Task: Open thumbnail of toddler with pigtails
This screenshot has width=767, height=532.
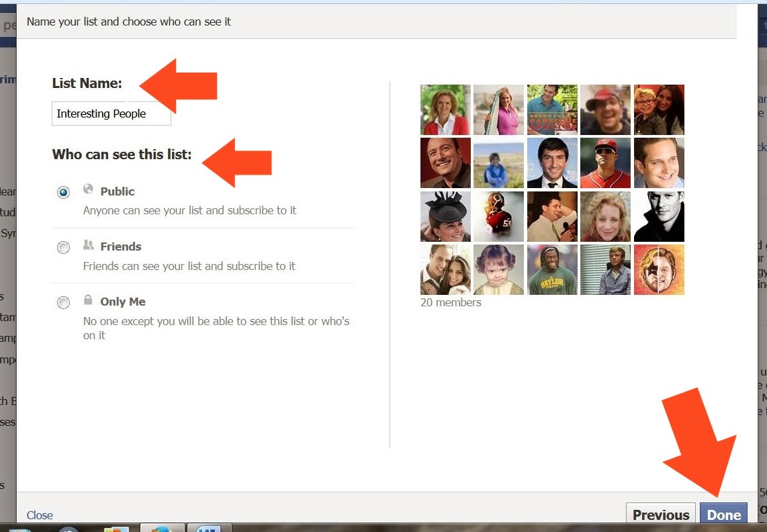Action: click(x=498, y=269)
